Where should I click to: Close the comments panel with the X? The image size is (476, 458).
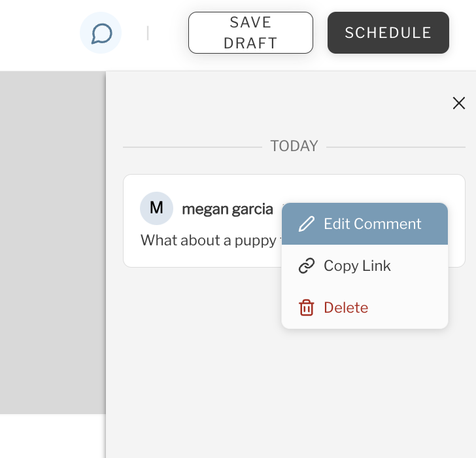click(459, 103)
